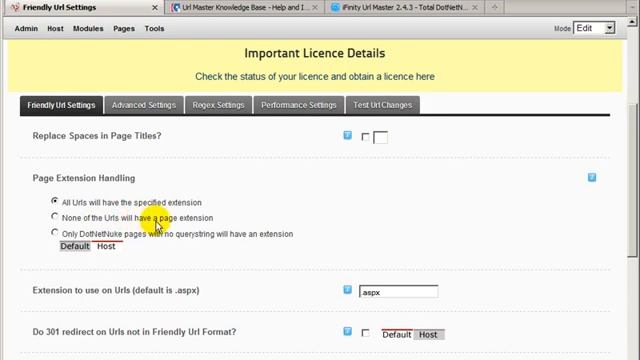Open the Tools menu
The image size is (640, 360).
pos(154,29)
